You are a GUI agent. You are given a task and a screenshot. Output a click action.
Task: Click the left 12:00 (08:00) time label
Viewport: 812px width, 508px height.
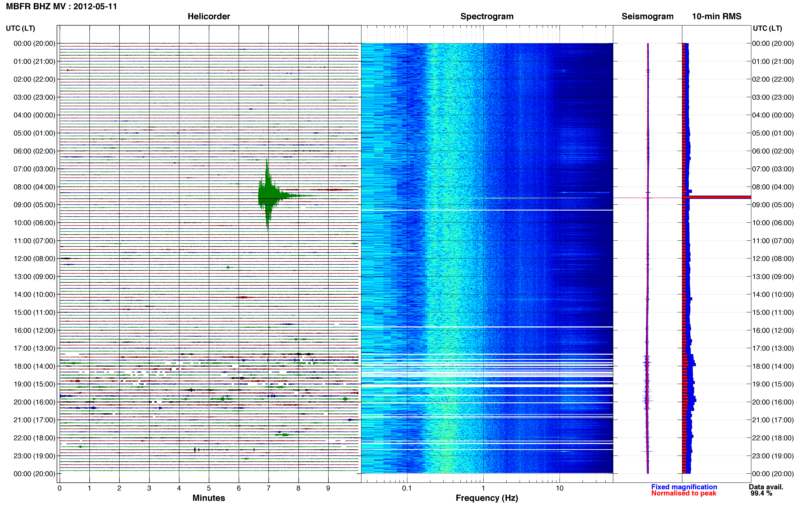(x=34, y=259)
